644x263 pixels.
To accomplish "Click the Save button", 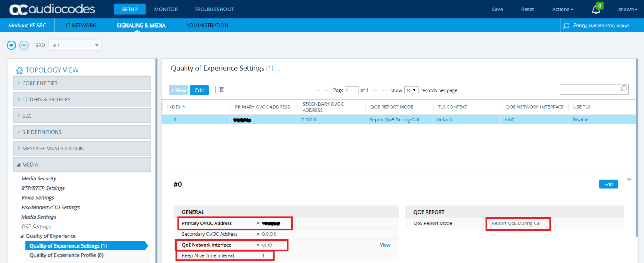I will 497,9.
